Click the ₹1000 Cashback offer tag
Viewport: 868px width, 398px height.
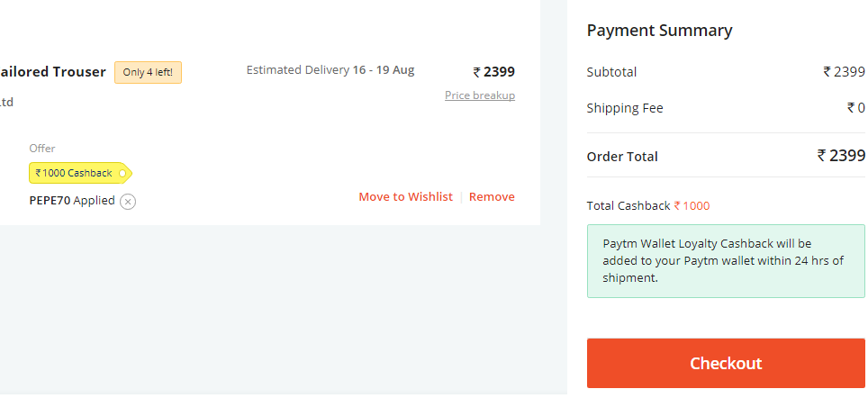point(80,173)
